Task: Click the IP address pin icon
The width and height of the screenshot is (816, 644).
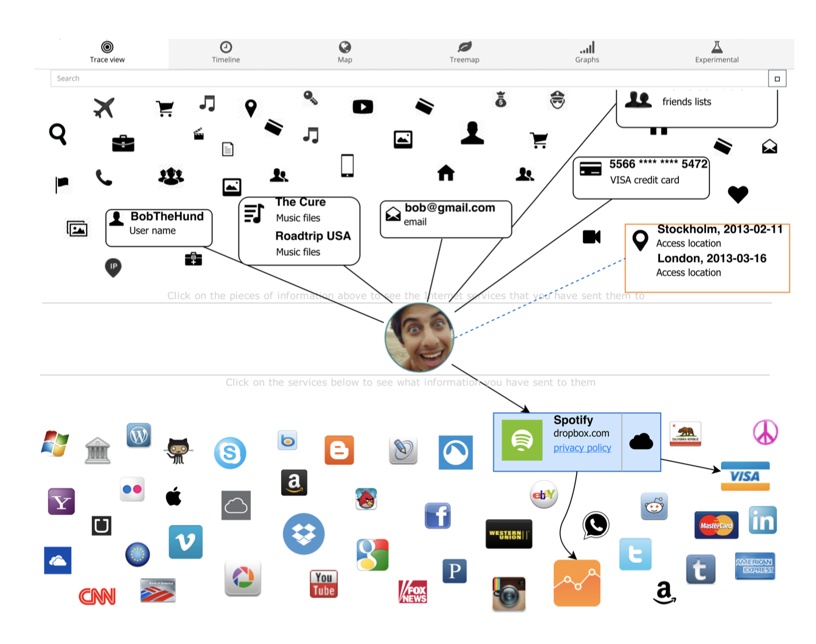Action: click(113, 268)
